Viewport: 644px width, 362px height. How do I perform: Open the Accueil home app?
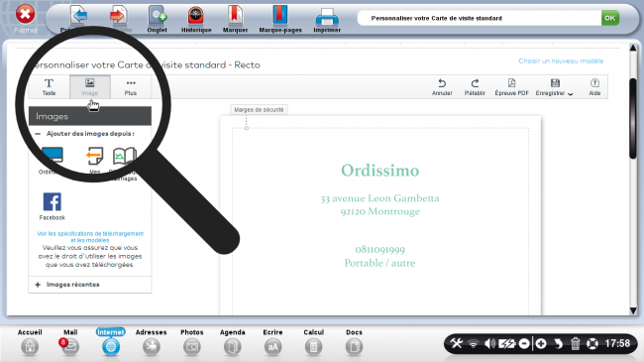click(30, 342)
